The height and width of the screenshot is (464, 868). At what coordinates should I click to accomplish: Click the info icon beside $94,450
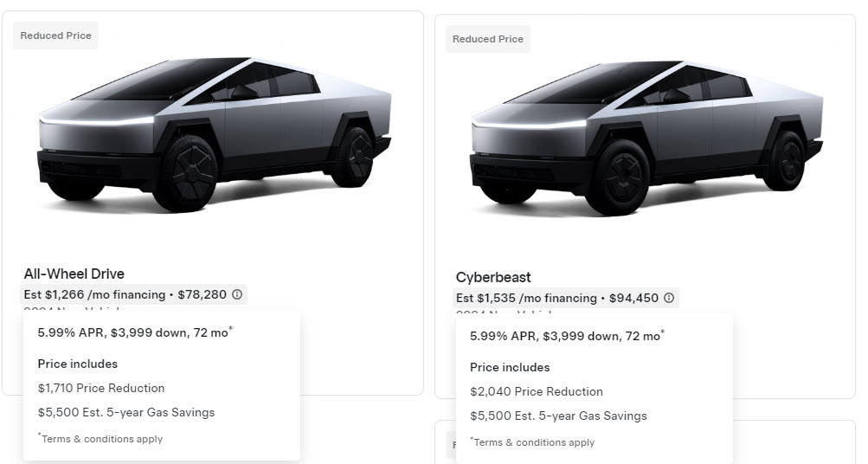tap(669, 298)
